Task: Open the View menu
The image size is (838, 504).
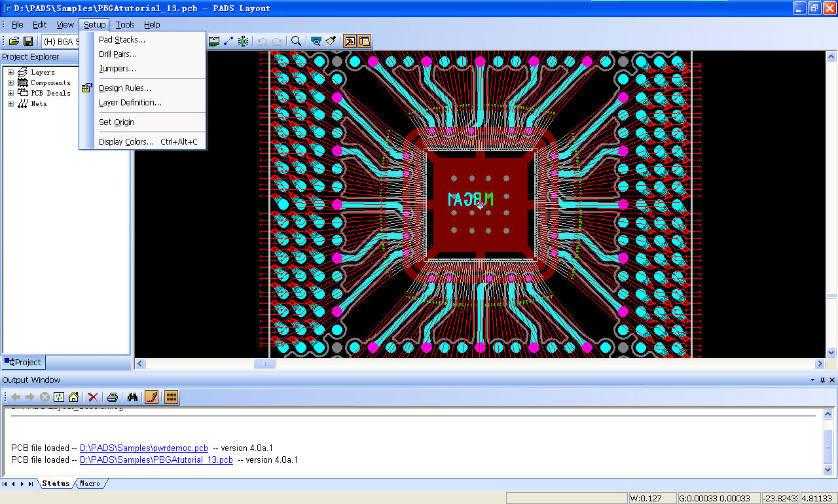Action: 65,24
